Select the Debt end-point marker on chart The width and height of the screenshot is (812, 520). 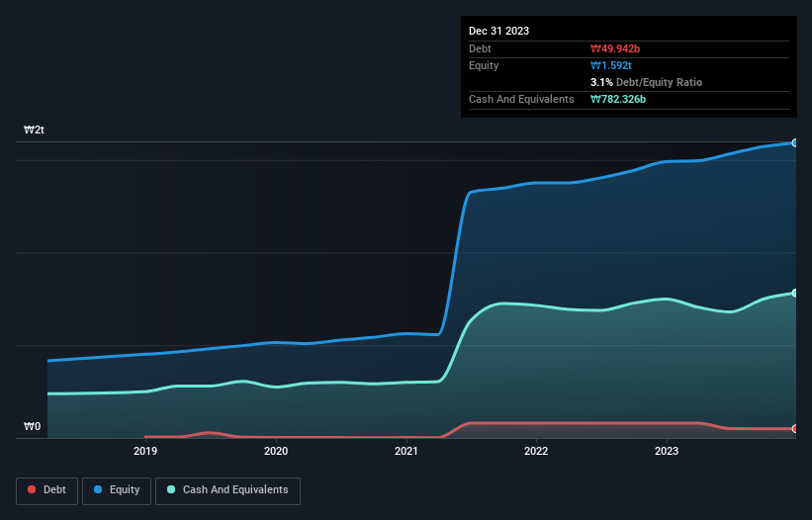click(795, 428)
